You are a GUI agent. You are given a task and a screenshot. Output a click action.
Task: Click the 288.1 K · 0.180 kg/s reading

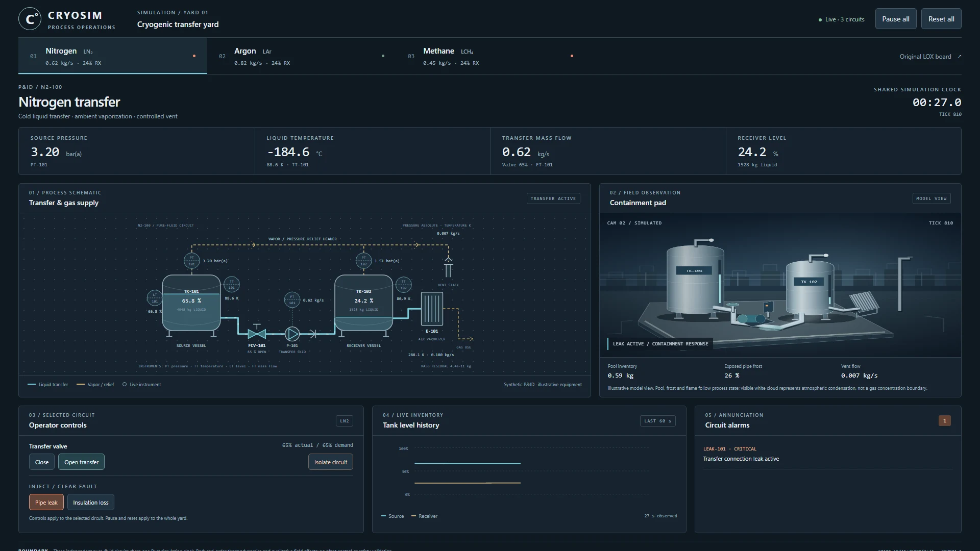pyautogui.click(x=431, y=355)
